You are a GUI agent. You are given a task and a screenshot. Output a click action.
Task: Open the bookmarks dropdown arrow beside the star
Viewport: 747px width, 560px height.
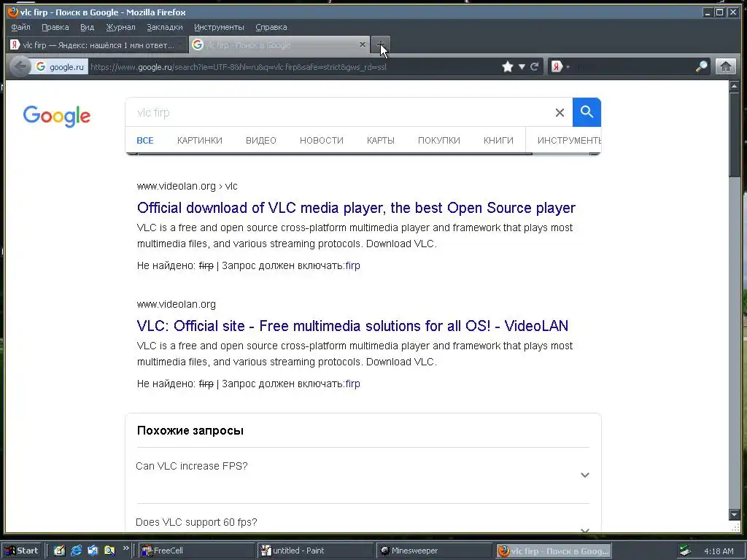[x=522, y=66]
